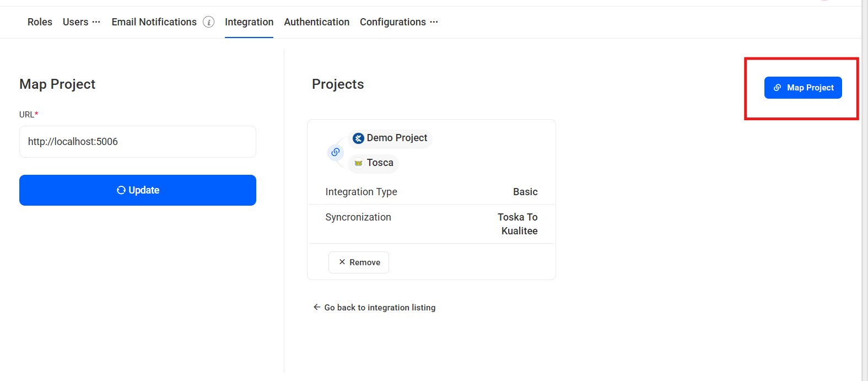The height and width of the screenshot is (381, 868).
Task: Switch to the Roles tab
Action: coord(40,22)
